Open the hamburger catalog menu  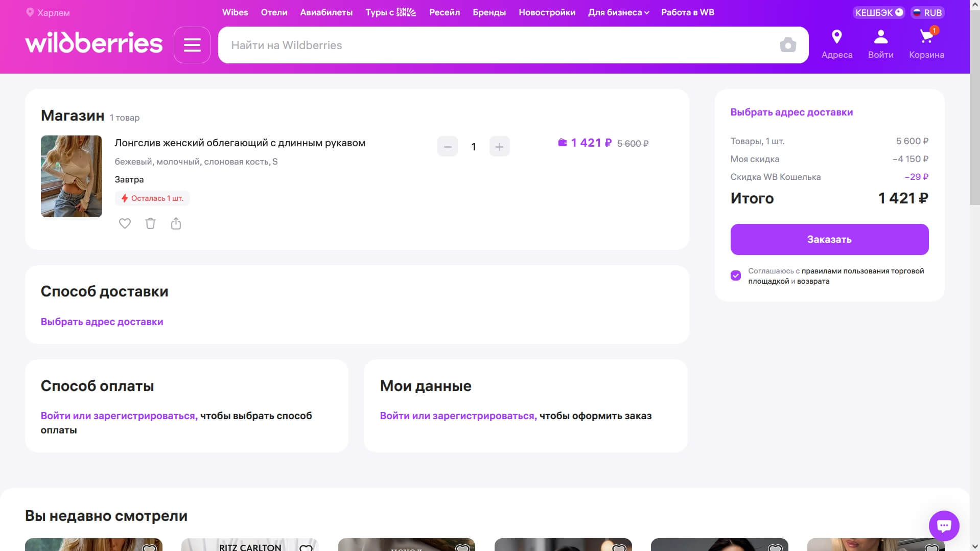click(192, 45)
